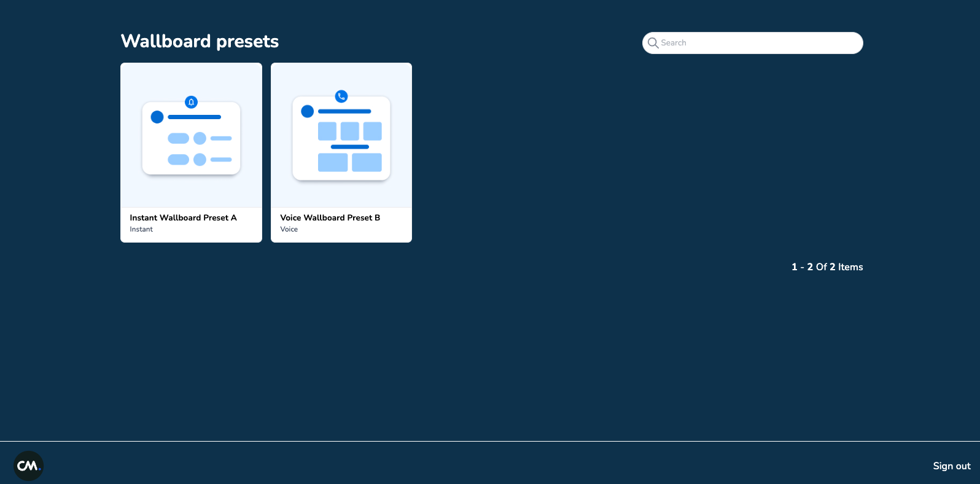Click the bell icon on Instant preset

point(191,102)
